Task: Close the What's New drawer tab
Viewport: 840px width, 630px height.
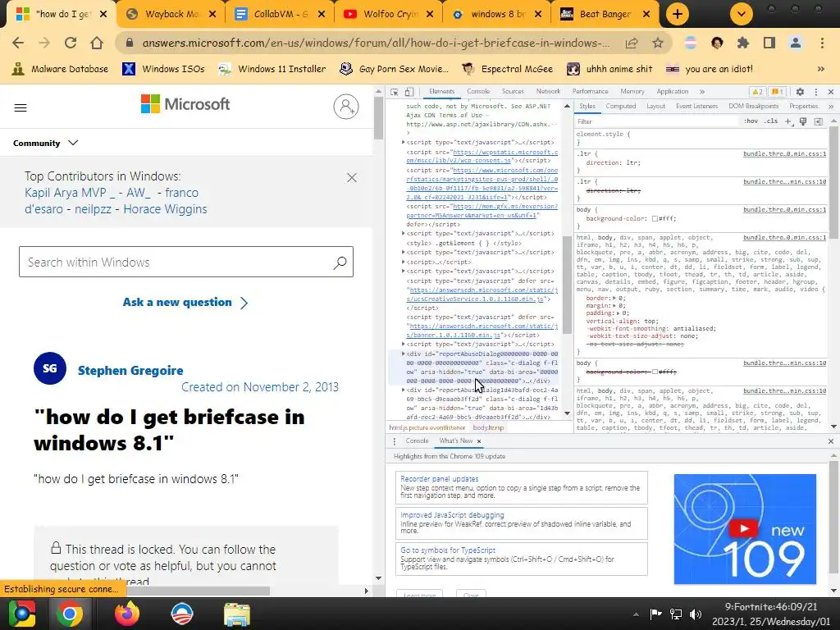Action: [479, 441]
